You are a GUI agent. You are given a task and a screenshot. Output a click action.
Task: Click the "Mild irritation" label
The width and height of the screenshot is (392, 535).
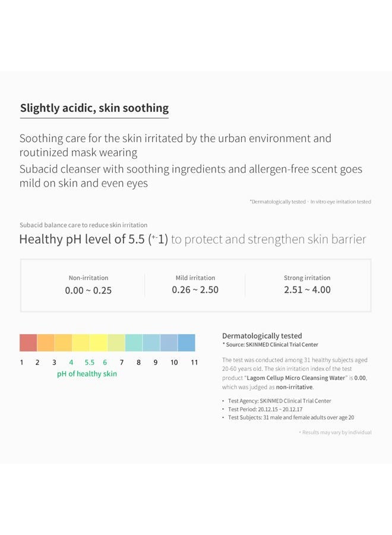pos(195,278)
